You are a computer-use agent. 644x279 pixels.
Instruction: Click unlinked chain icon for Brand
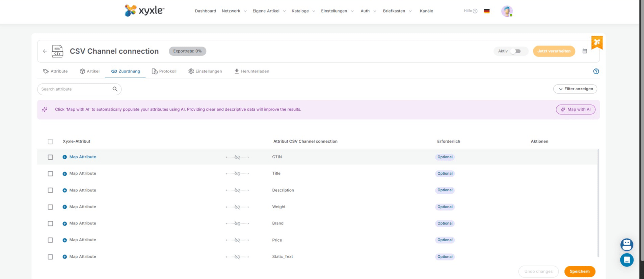237,223
